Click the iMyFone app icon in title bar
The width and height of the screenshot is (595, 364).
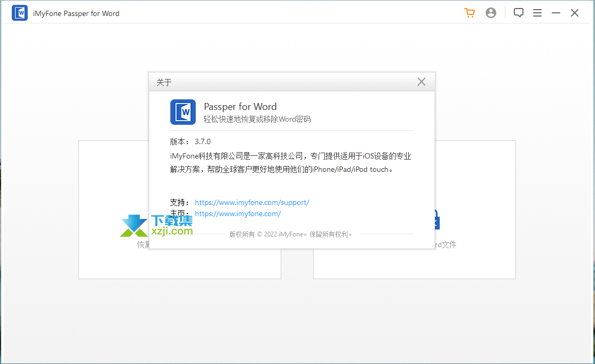point(20,13)
